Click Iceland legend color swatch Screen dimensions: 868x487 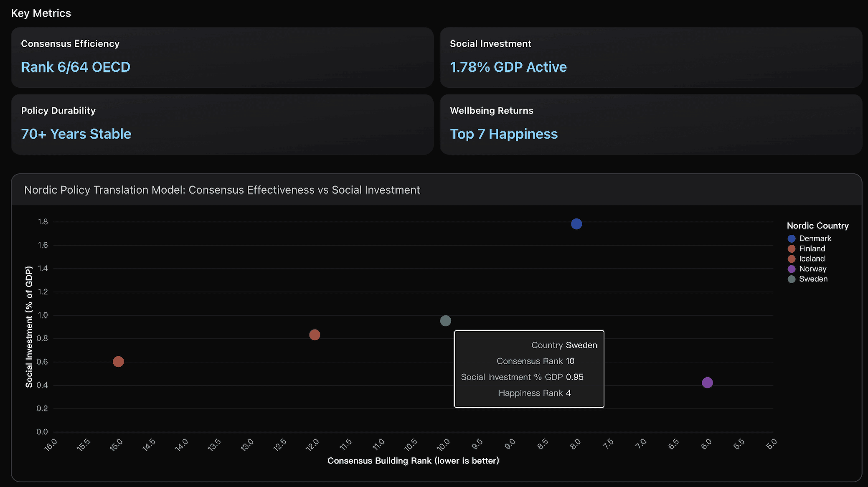pyautogui.click(x=791, y=259)
